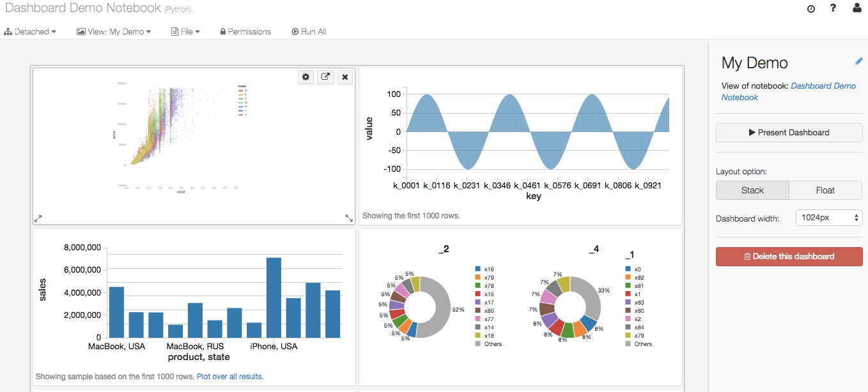Open the Permissions settings
Image resolution: width=868 pixels, height=392 pixels.
pyautogui.click(x=245, y=31)
